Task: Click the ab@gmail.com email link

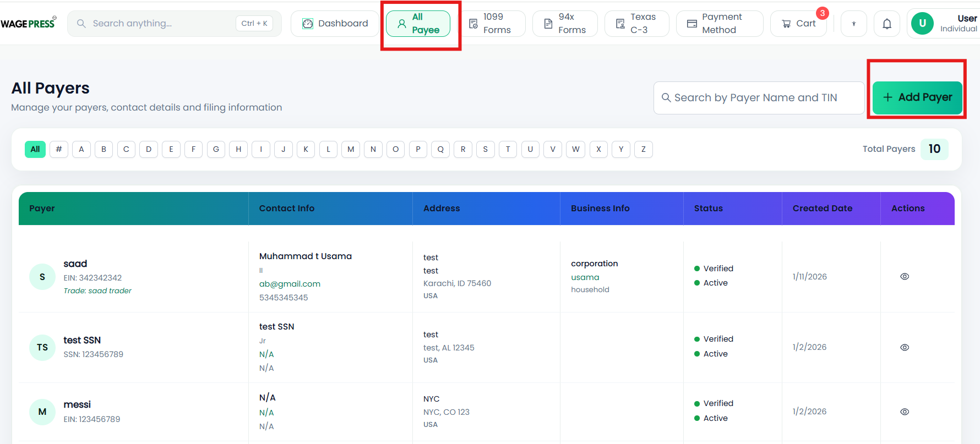Action: pos(290,284)
